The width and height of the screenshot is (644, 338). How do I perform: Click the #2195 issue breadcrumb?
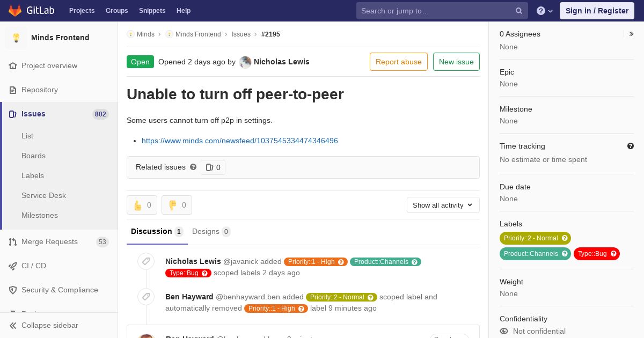pos(270,34)
